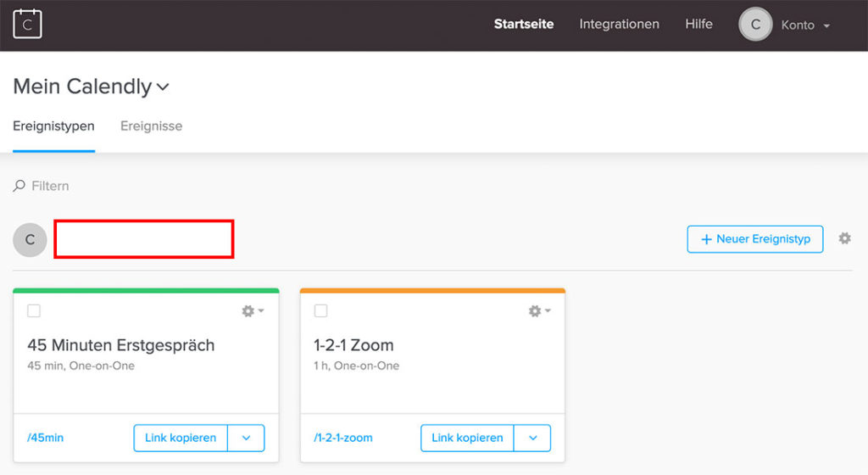Screen dimensions: 868x475
Task: Expand share options arrow on 45min card
Action: click(247, 438)
